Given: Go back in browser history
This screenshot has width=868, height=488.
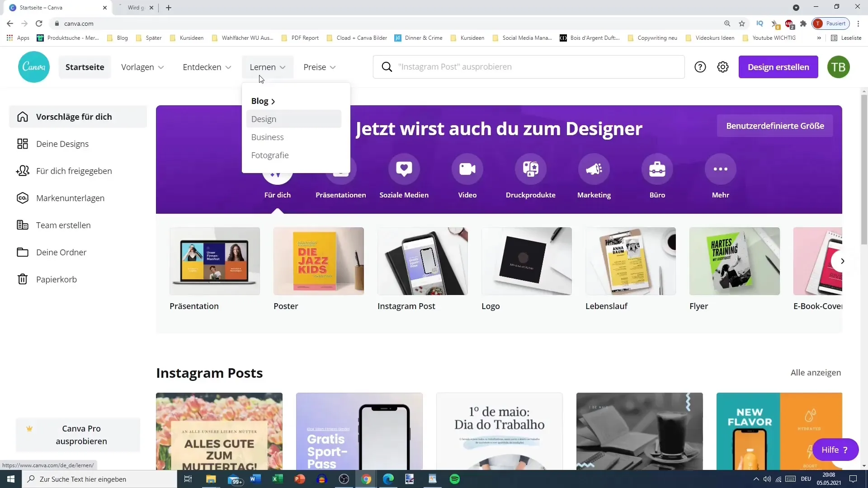Looking at the screenshot, I should (10, 23).
